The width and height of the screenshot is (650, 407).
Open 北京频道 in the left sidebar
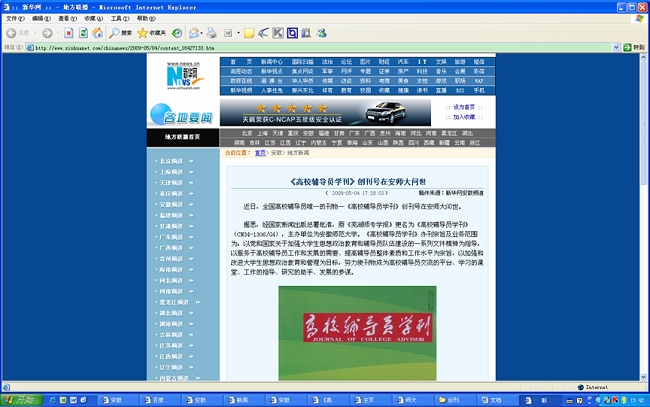tap(171, 161)
